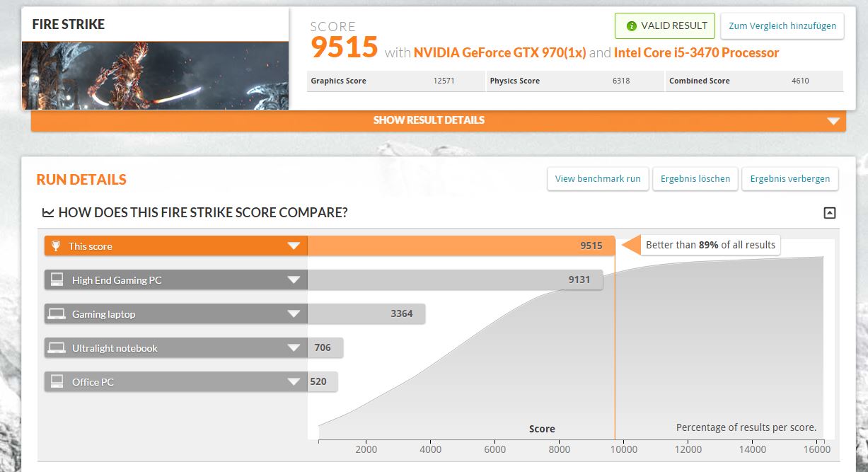Expand the Gaming laptop dropdown arrow
Viewport: 868px width, 472px height.
pos(294,314)
